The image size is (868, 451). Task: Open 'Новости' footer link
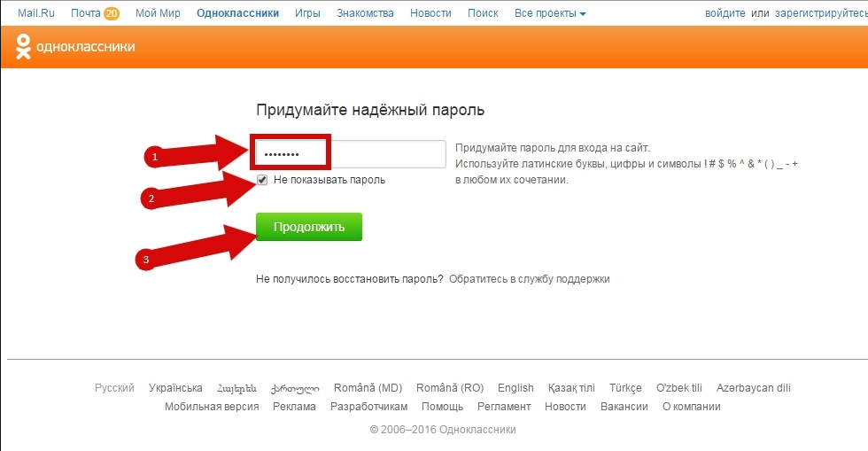click(565, 407)
